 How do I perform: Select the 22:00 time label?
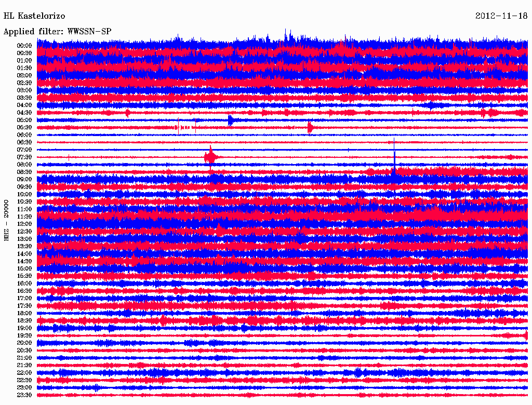(x=24, y=373)
